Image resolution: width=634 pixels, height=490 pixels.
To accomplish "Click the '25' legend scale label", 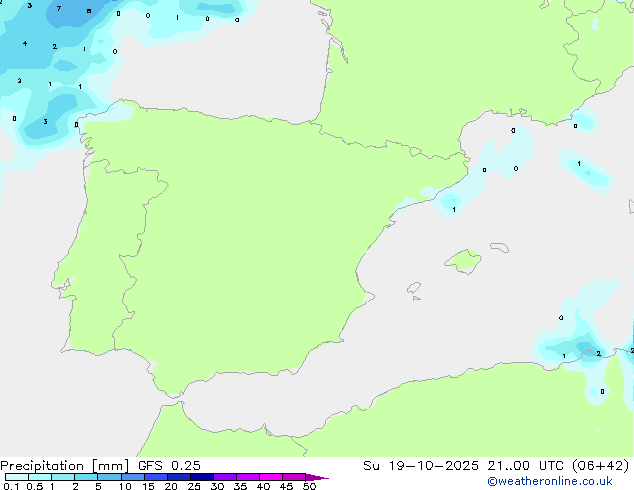I will pos(194,486).
